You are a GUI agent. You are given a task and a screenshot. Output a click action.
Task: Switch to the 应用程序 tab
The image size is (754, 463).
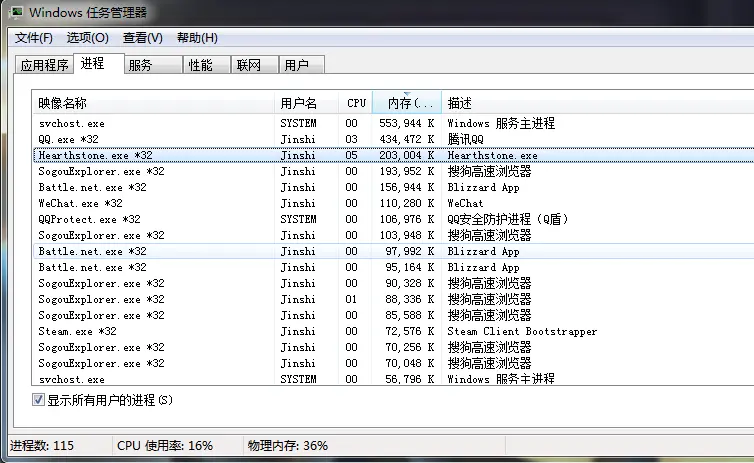pos(44,65)
